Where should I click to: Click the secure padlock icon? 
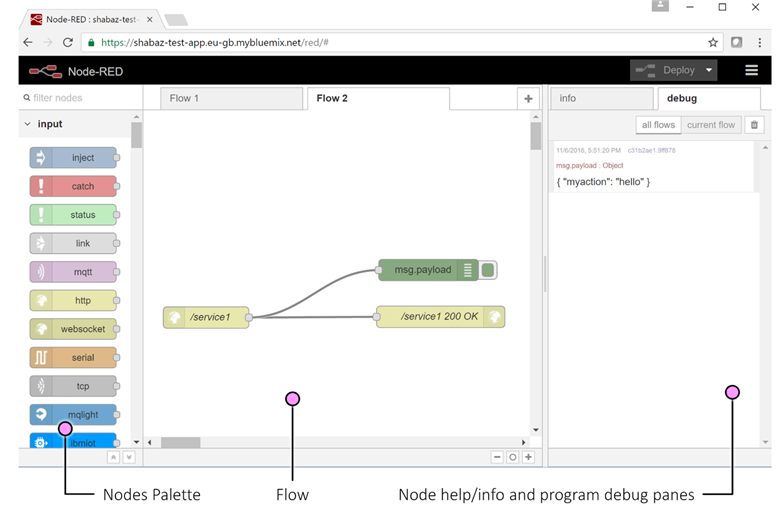point(91,42)
